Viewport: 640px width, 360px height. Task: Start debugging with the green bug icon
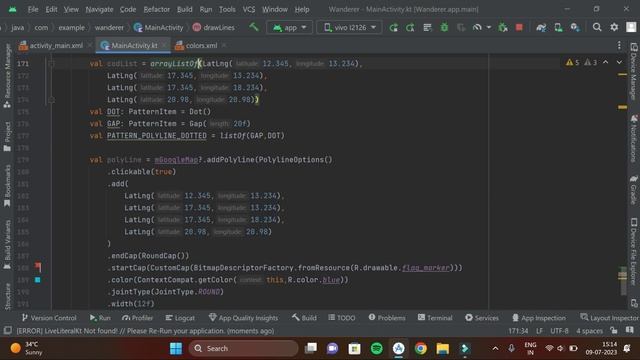tap(444, 27)
